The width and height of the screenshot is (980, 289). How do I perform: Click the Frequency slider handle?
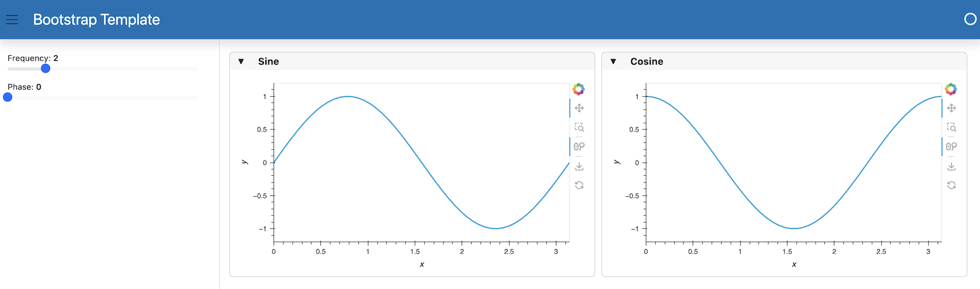pyautogui.click(x=46, y=68)
